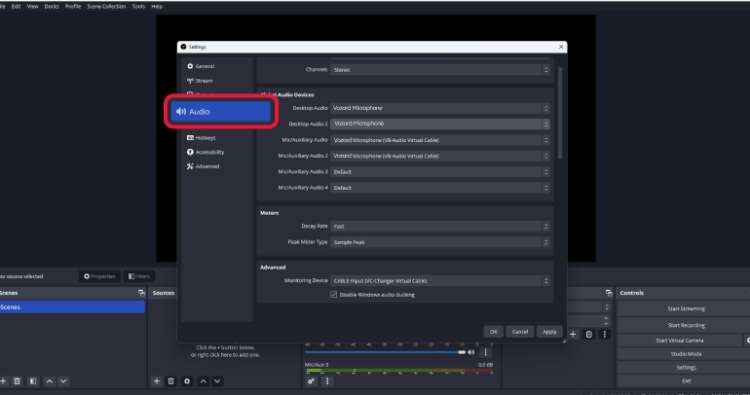
Task: Click the transition duration stepper arrows
Action: 606,320
